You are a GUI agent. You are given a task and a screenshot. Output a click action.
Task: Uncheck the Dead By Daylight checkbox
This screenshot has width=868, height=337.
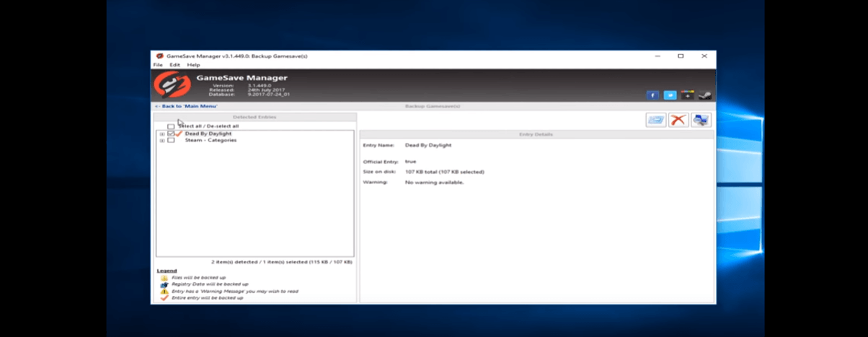[171, 134]
